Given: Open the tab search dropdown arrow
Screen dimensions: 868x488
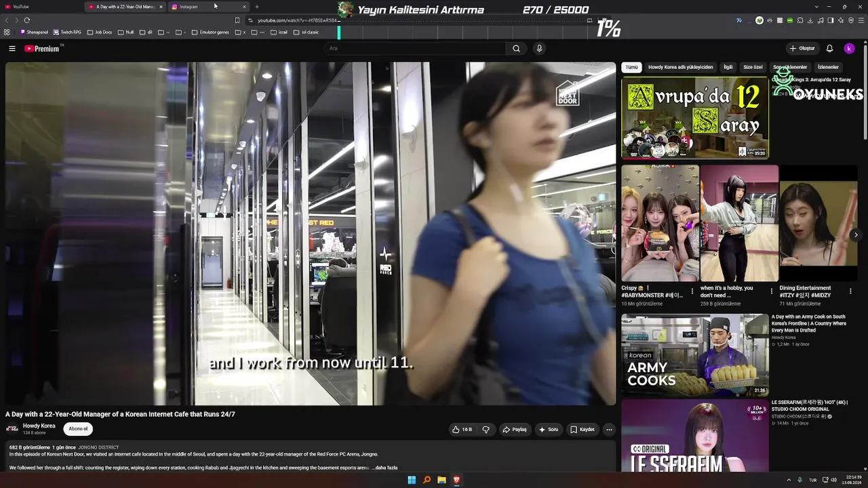Looking at the screenshot, I should click(816, 7).
